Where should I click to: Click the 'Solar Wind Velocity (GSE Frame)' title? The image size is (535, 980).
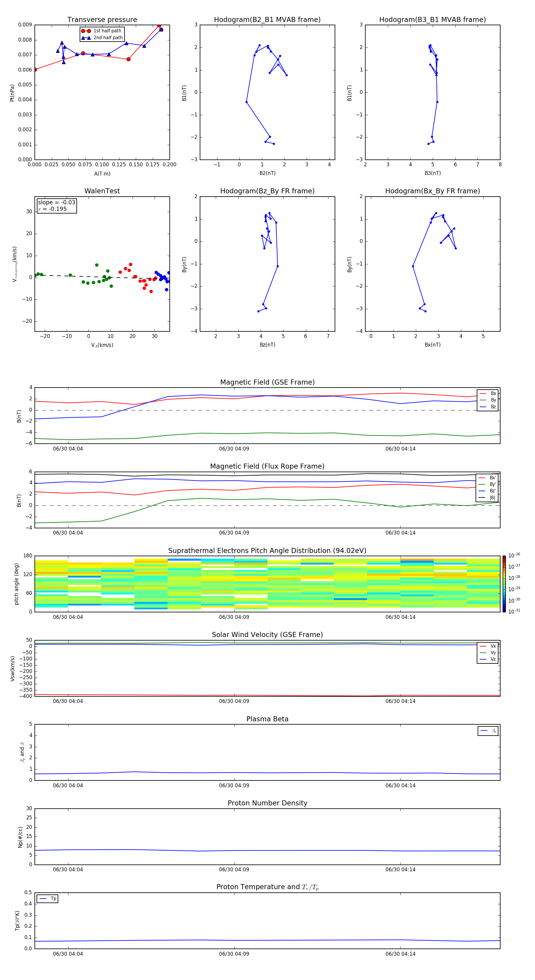267,635
